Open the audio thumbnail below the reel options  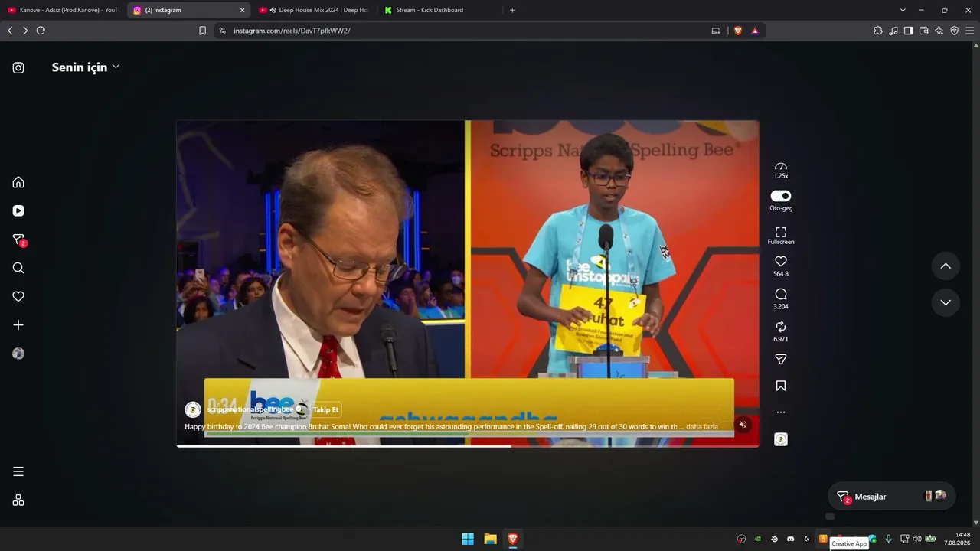(781, 439)
